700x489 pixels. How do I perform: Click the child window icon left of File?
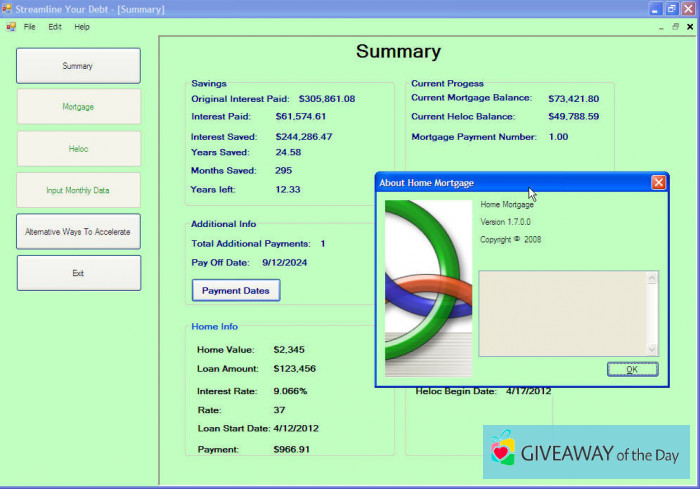11,27
